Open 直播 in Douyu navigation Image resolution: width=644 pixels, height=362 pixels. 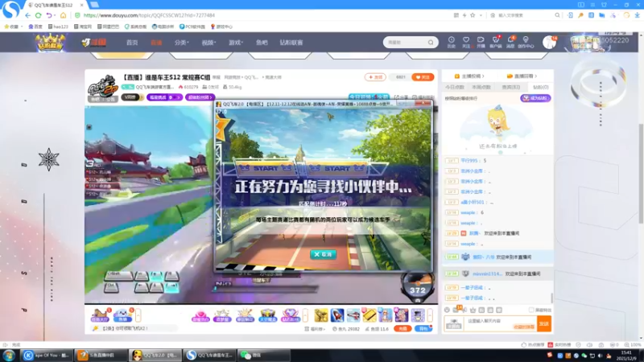156,43
